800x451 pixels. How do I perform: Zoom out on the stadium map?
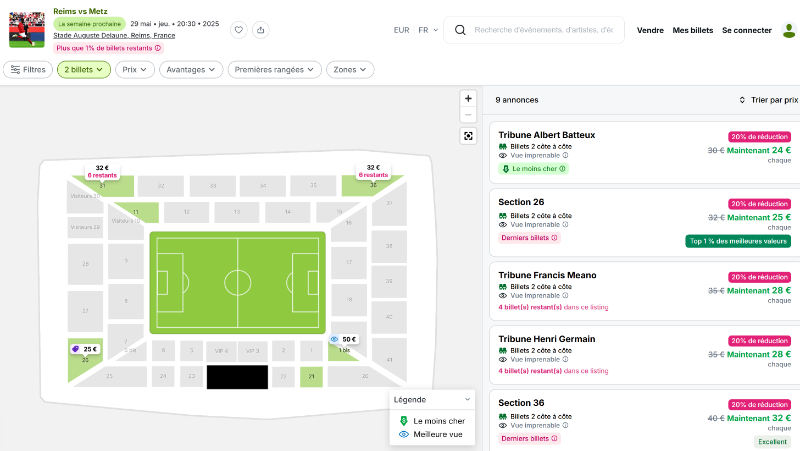(468, 115)
